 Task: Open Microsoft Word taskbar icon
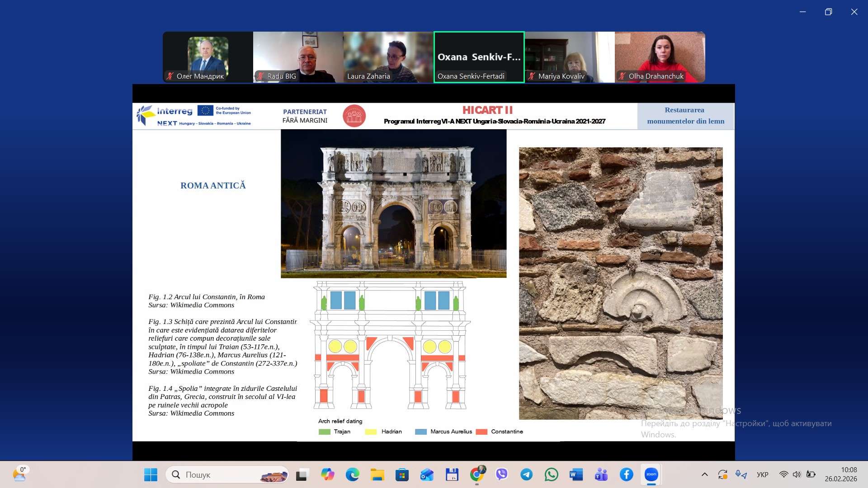[576, 474]
